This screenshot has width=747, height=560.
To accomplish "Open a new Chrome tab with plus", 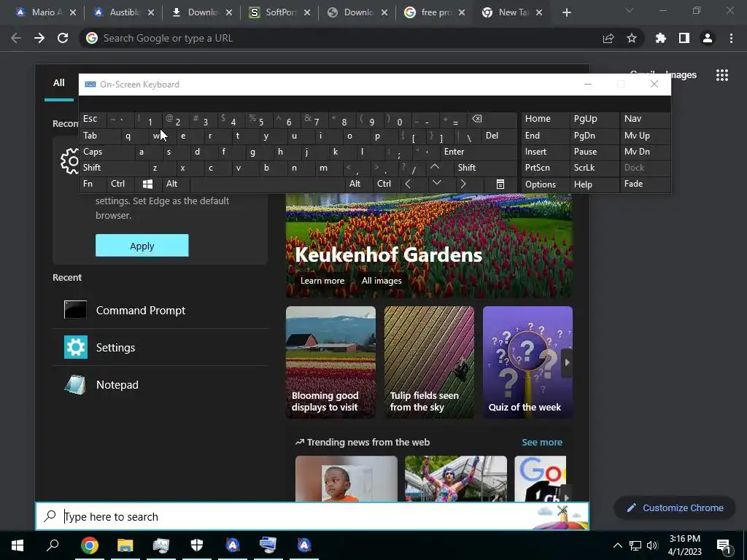I will click(566, 13).
